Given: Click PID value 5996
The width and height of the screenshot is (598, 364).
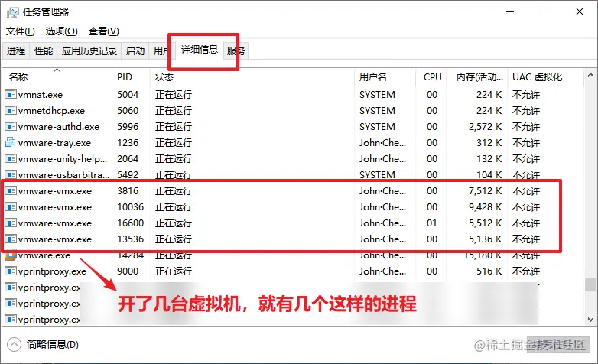Looking at the screenshot, I should (128, 127).
